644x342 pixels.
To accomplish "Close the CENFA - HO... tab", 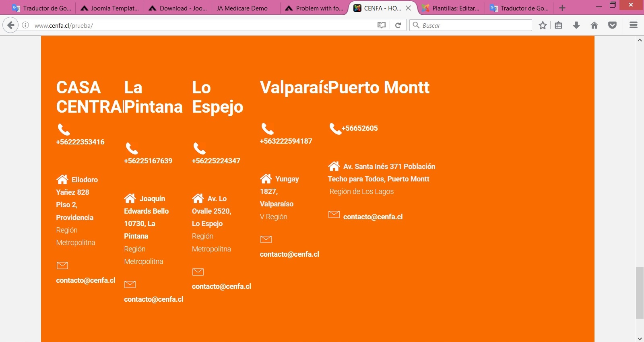I will 408,8.
